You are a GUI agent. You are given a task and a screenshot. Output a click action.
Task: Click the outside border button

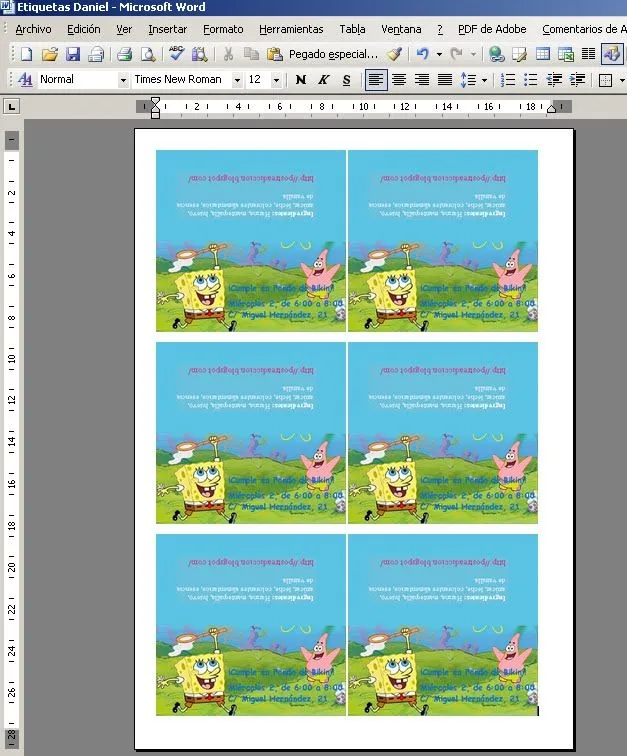[x=605, y=80]
